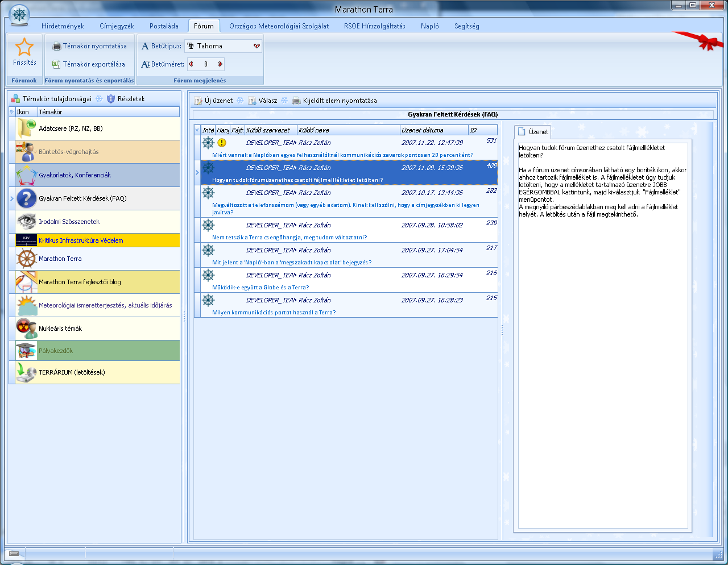Click the Új üzenet notepad icon
This screenshot has width=728, height=565.
click(198, 101)
